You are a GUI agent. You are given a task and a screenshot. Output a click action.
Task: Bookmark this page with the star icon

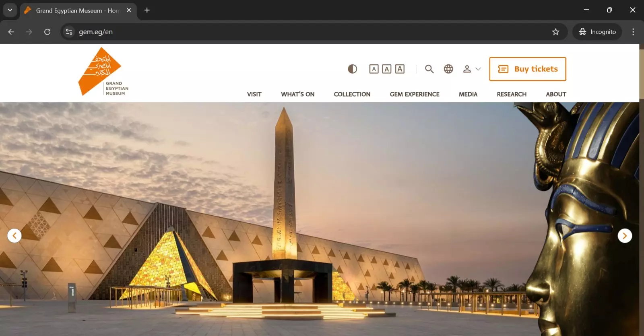(x=555, y=32)
